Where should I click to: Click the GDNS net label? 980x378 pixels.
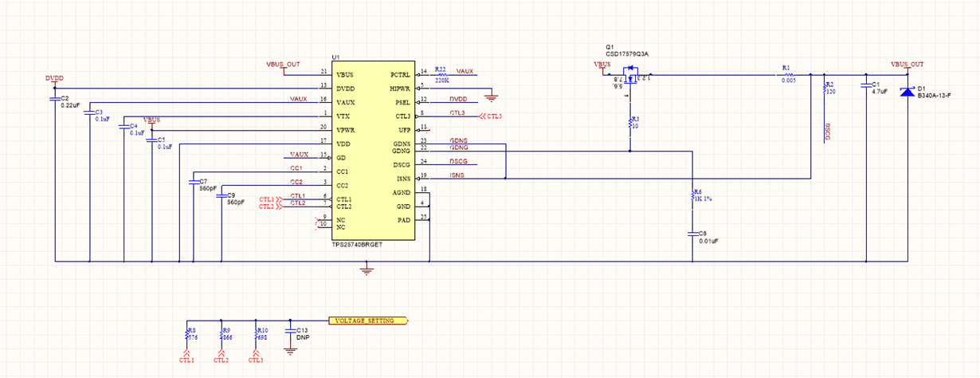pos(459,140)
